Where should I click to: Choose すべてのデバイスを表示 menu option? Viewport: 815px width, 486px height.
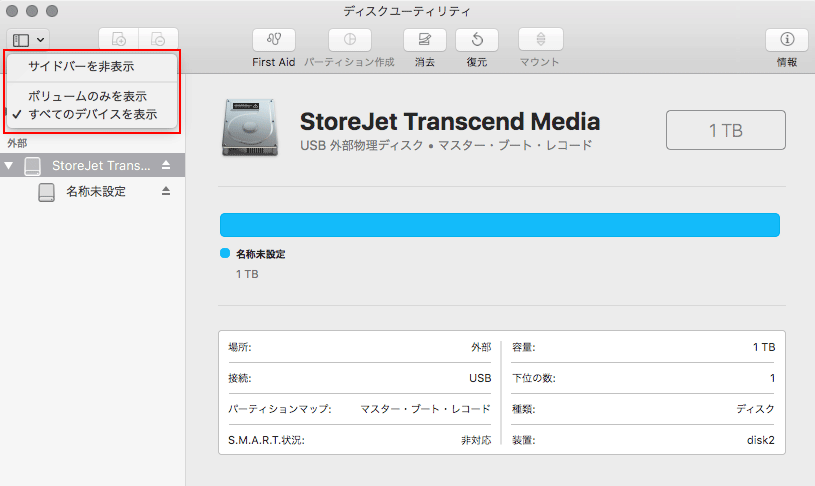[92, 114]
